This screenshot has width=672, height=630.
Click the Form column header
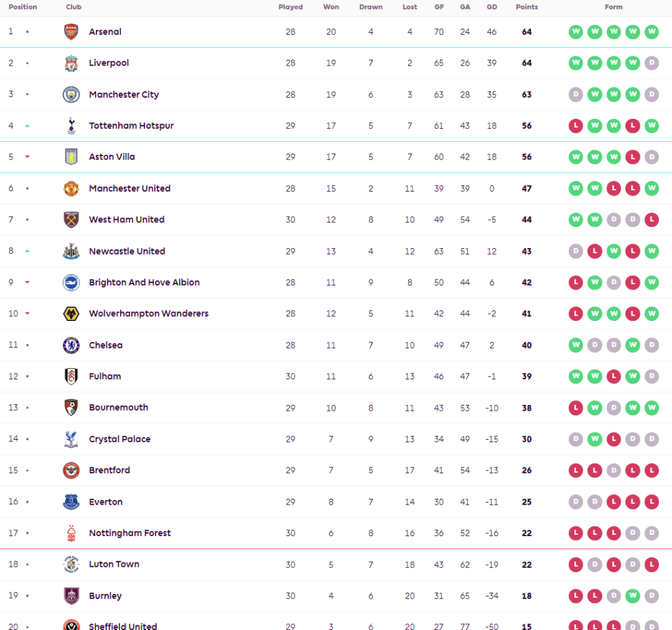[x=614, y=7]
